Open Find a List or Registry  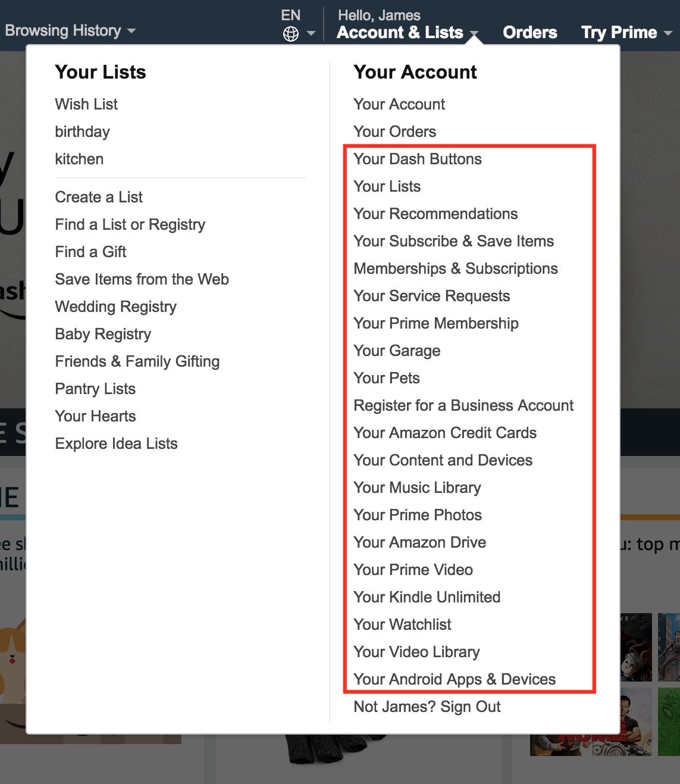[130, 224]
